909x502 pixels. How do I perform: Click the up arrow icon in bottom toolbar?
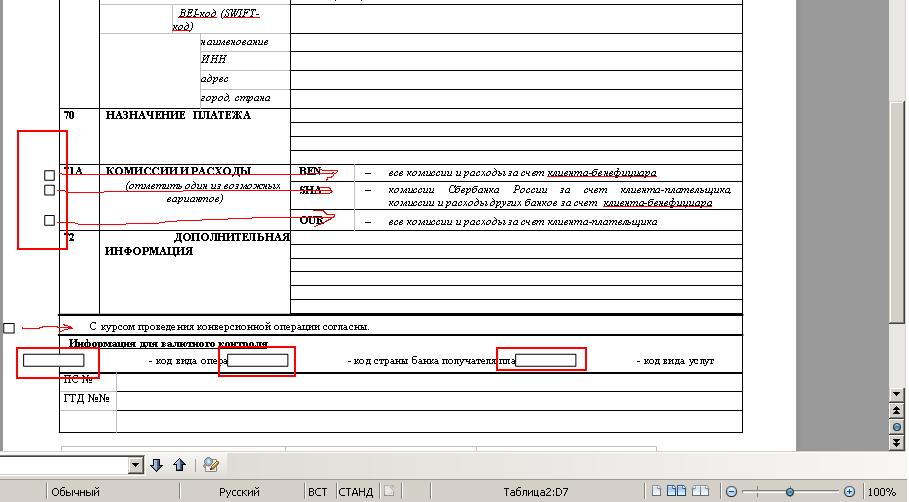[179, 465]
